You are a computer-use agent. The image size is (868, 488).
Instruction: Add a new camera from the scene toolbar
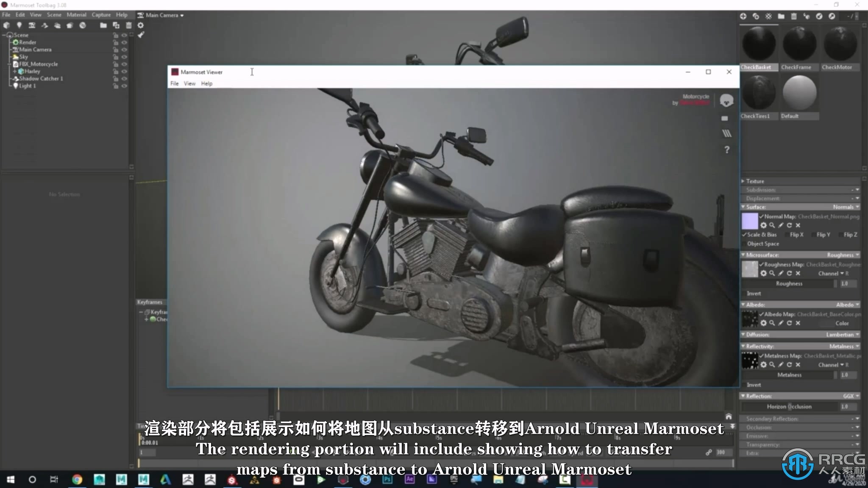coord(32,25)
